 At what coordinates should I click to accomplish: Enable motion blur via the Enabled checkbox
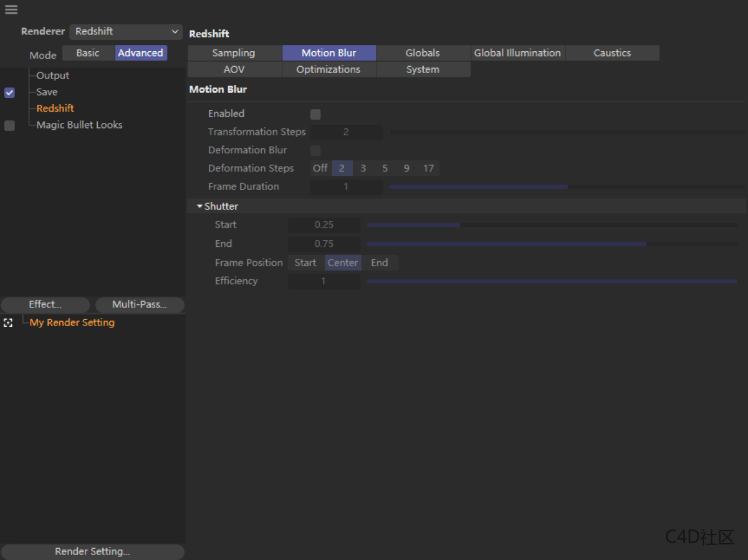tap(315, 114)
